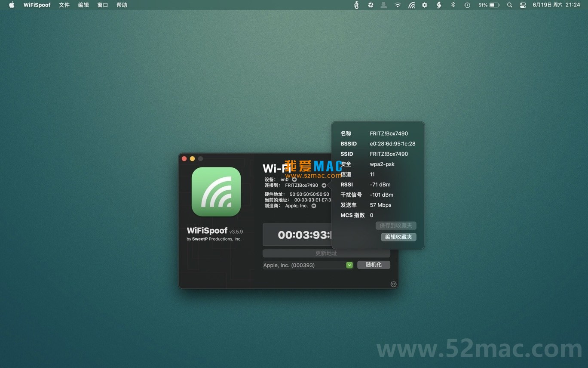588x368 pixels.
Task: Click the arrow icon next to device en0
Action: tap(294, 179)
